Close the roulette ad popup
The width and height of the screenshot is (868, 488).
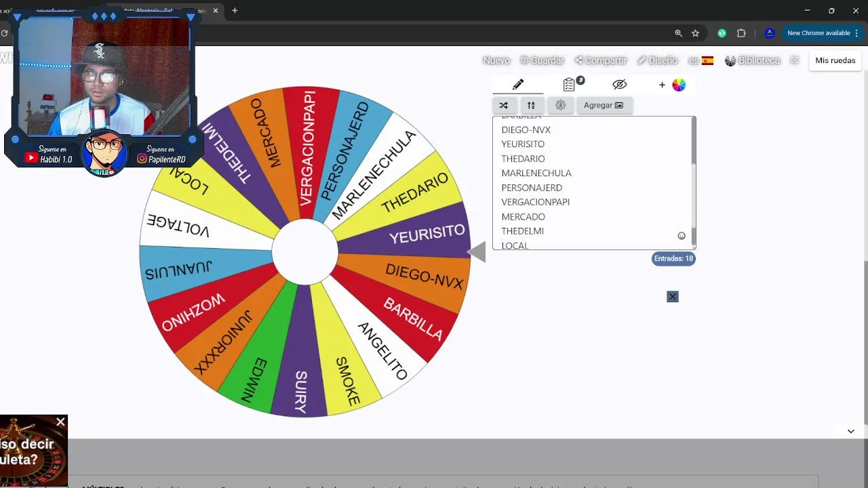tap(60, 423)
